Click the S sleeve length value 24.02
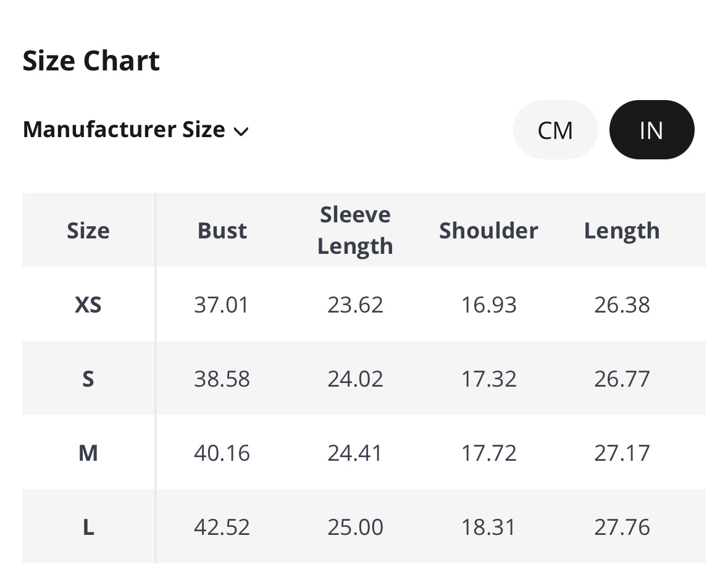This screenshot has height=567, width=728. [x=355, y=379]
